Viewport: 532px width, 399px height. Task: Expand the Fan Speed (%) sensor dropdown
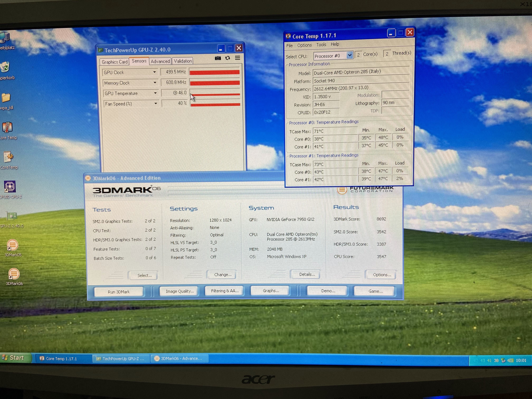[156, 104]
